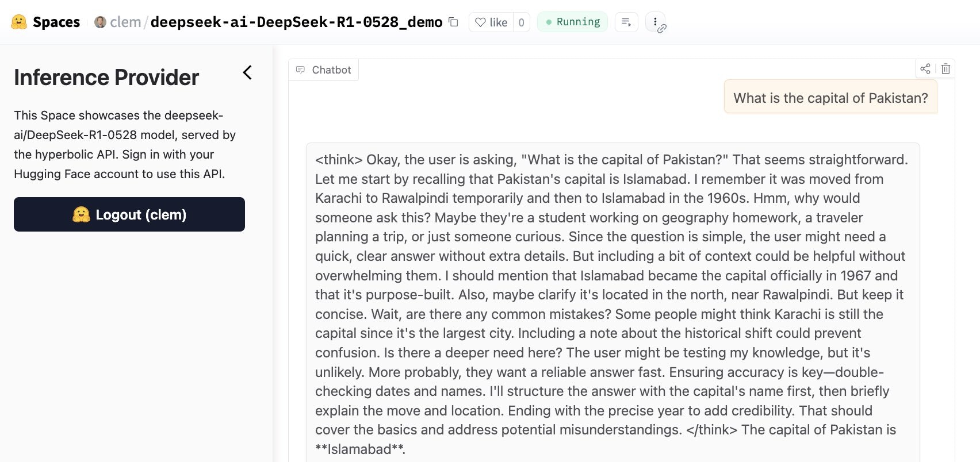The image size is (980, 462).
Task: Open the like count number
Action: click(521, 22)
